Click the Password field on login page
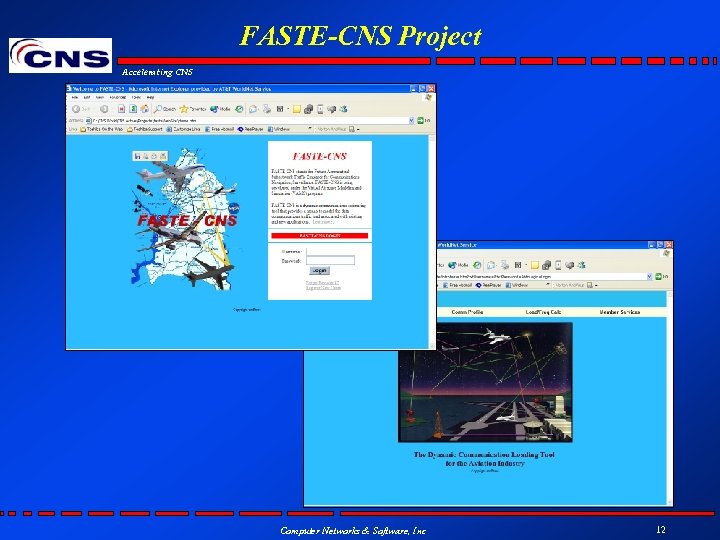This screenshot has width=720, height=540. [x=330, y=260]
